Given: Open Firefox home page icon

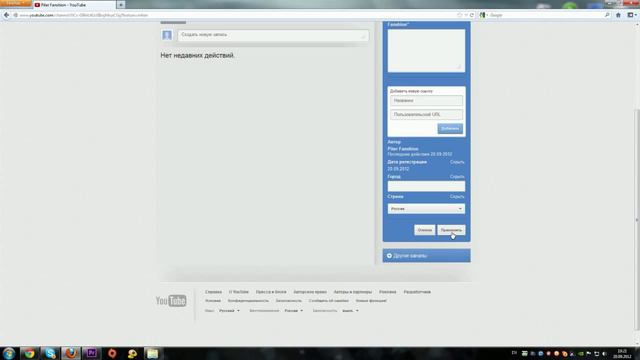Looking at the screenshot, I should click(x=618, y=15).
